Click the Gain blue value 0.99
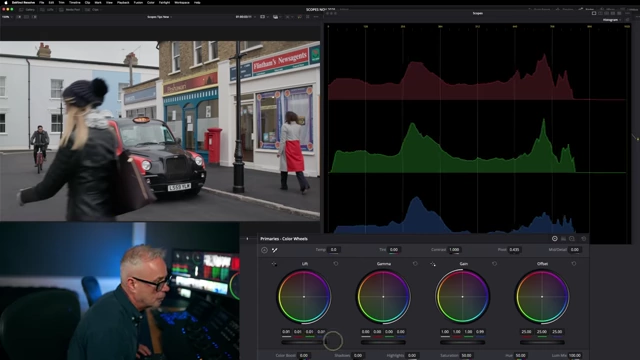The height and width of the screenshot is (360, 640). (480, 332)
